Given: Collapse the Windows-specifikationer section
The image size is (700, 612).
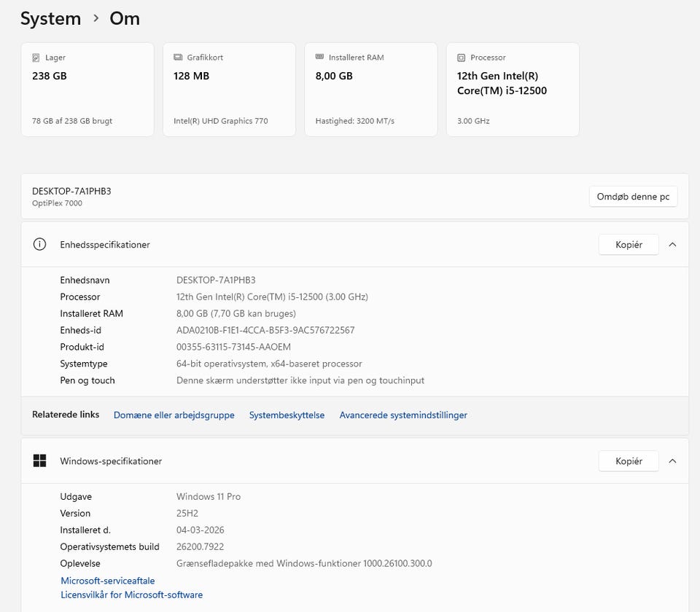Looking at the screenshot, I should [x=672, y=461].
